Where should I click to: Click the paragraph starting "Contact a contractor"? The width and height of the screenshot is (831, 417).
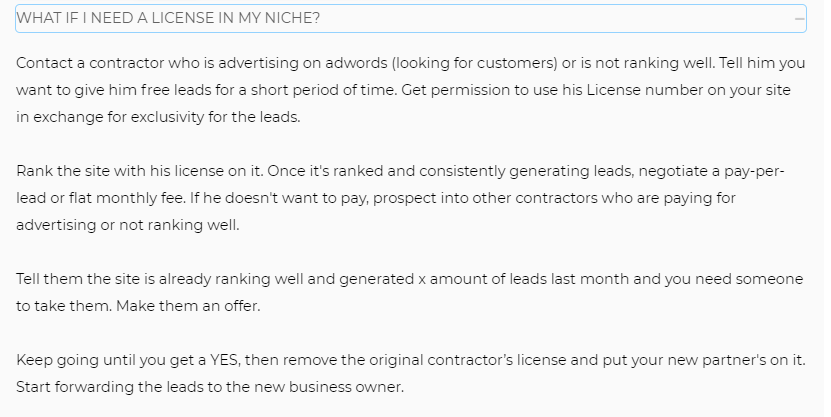(x=411, y=90)
